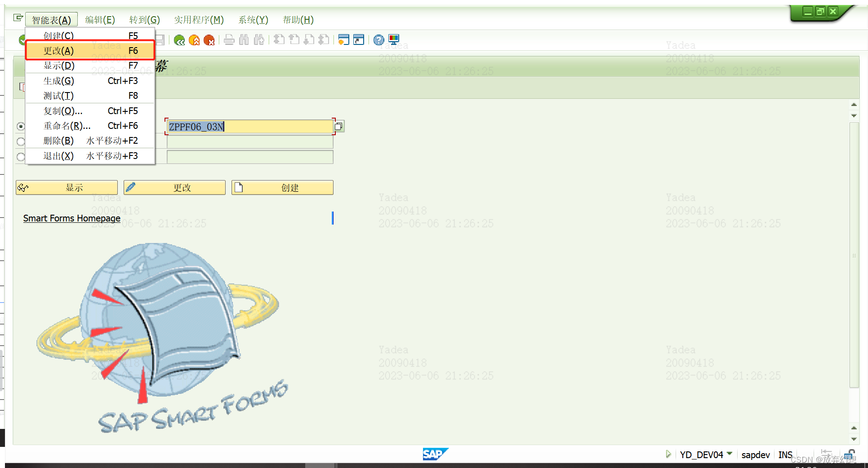Open Help via the blue question mark
The image size is (868, 468).
pos(379,40)
